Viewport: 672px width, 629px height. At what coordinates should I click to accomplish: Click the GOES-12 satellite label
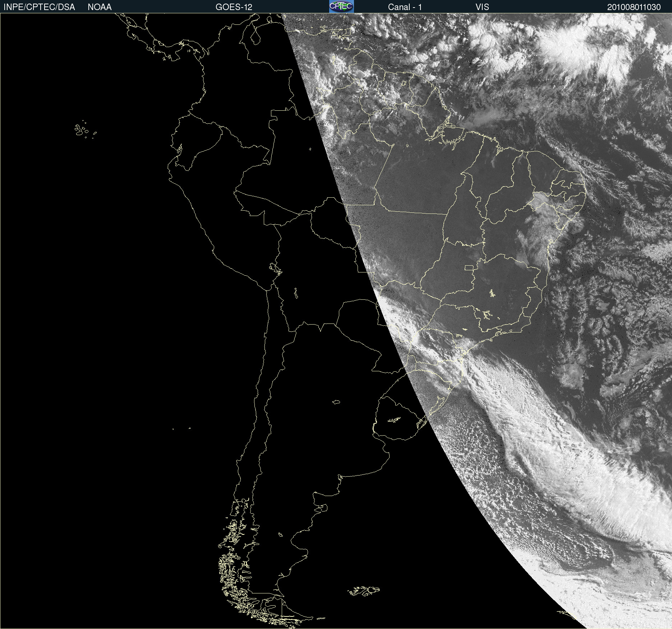(x=234, y=7)
